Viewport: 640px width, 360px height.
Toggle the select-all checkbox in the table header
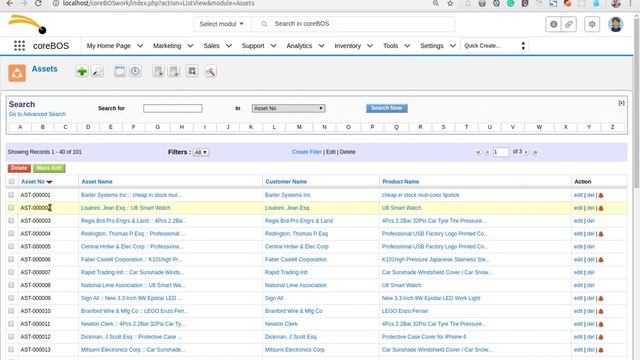click(x=11, y=182)
